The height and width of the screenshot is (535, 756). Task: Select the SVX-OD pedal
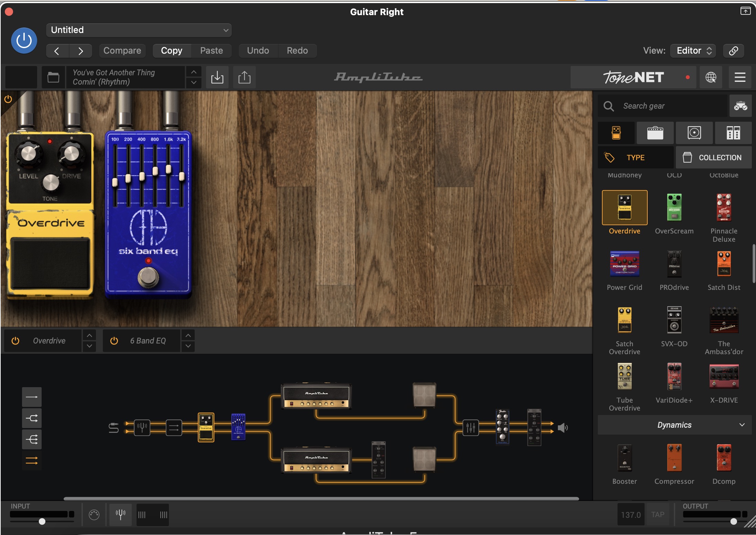(674, 320)
